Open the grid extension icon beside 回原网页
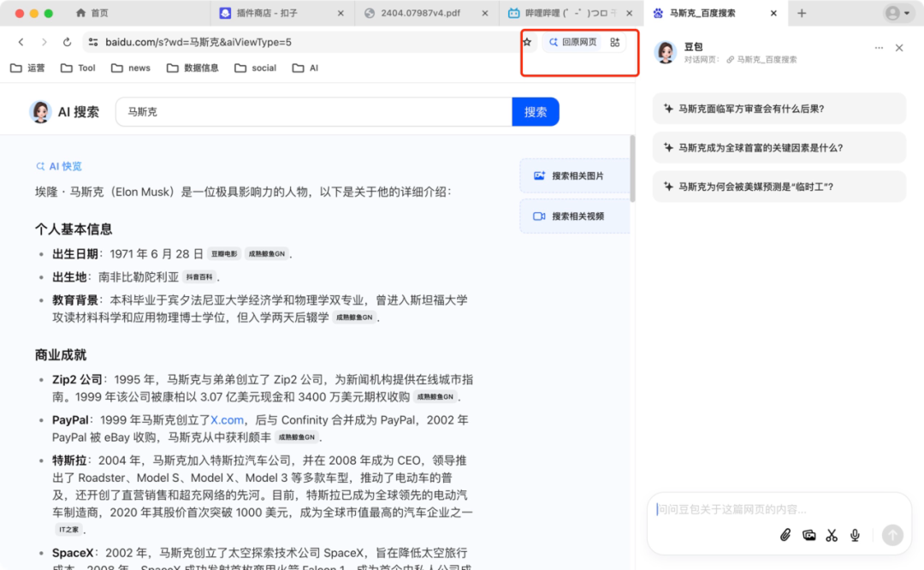Screen dimensions: 924x570 (614, 41)
